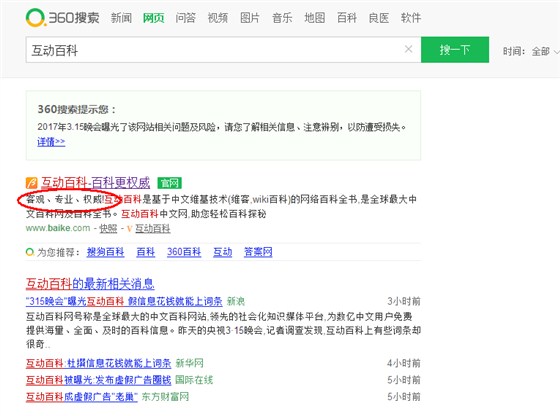Click the 360搜索提示您 heading text

point(77,109)
